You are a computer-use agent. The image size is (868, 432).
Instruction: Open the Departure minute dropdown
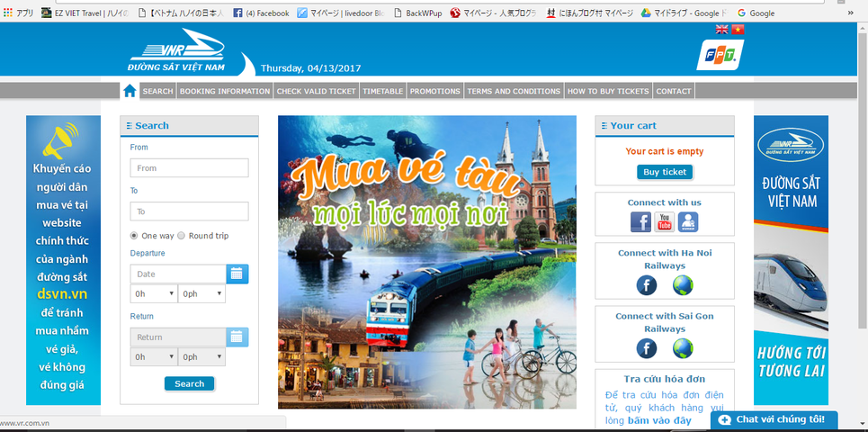201,293
